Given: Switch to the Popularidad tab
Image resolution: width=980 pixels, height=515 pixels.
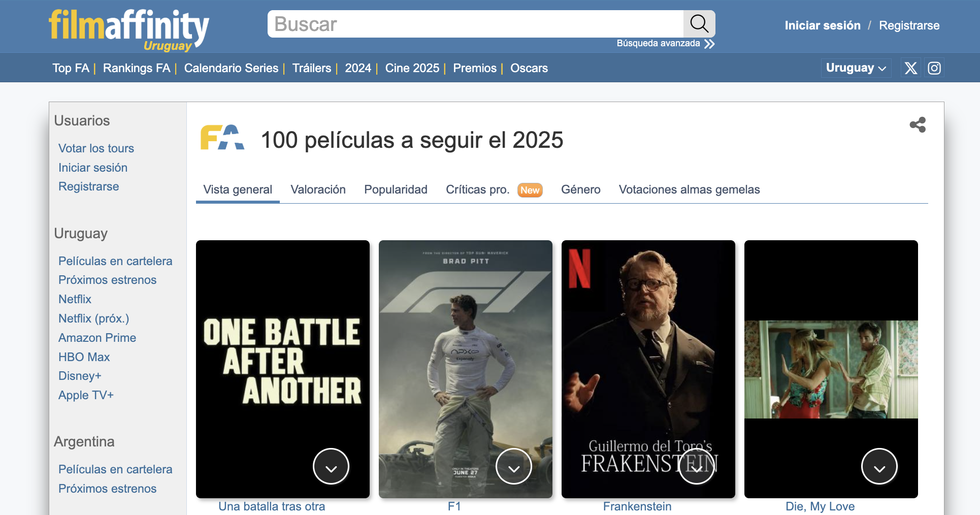Looking at the screenshot, I should 396,189.
